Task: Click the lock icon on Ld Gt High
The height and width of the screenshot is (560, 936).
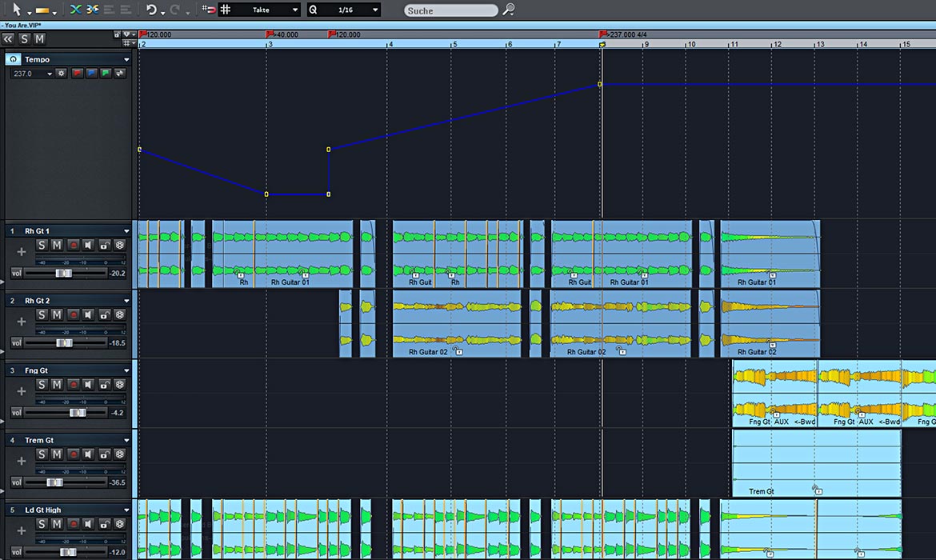Action: [105, 524]
